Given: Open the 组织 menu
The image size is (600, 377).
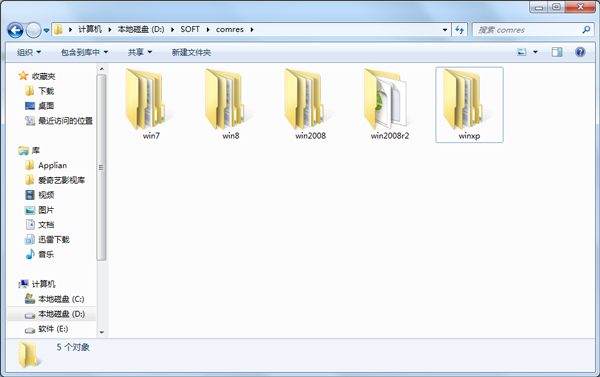Looking at the screenshot, I should click(29, 52).
